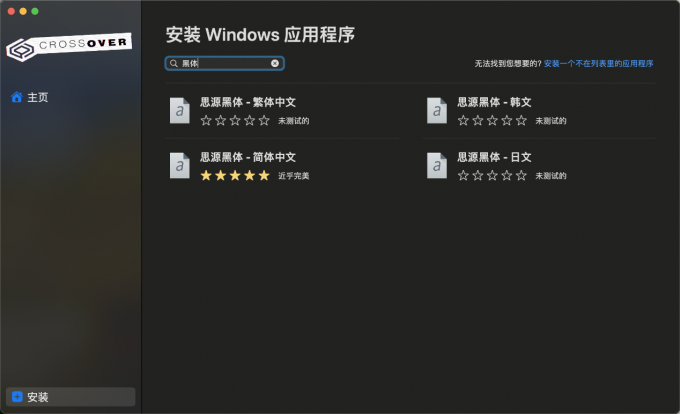
Task: Click the star rating of 思源黑体 - 韩文
Action: (492, 121)
